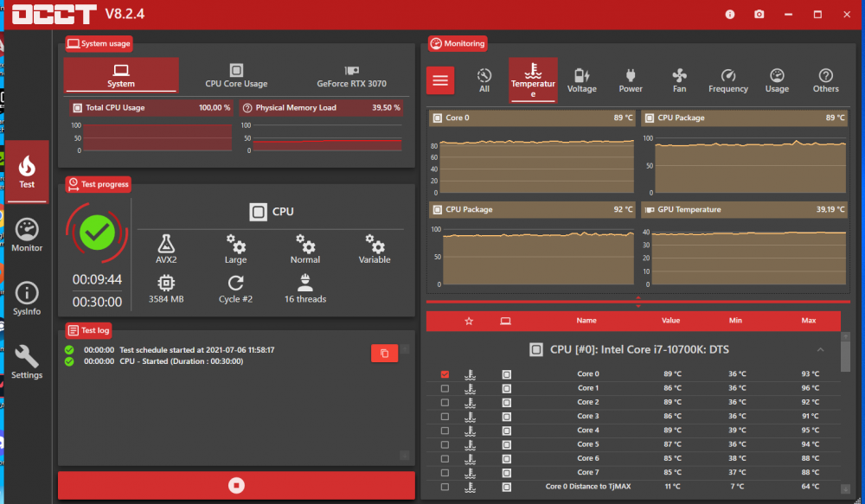Enable the Core 6 graph checkbox

445,459
